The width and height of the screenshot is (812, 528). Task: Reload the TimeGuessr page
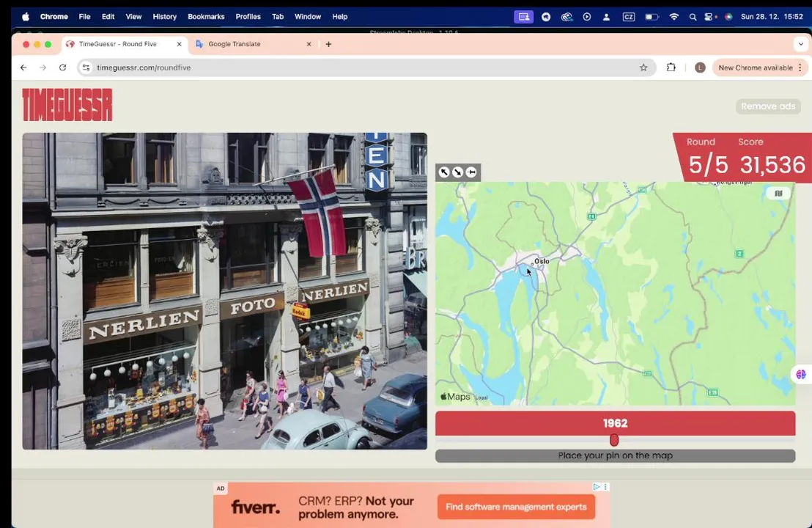click(63, 67)
